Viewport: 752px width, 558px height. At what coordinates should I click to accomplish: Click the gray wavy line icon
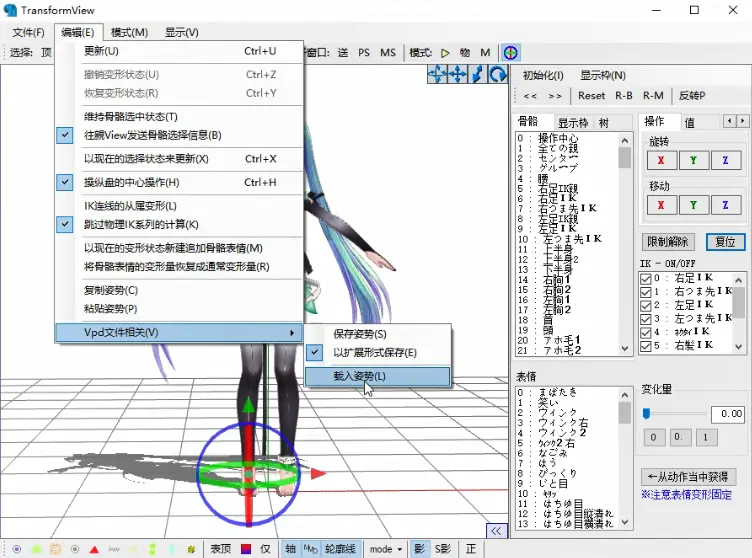pos(114,549)
